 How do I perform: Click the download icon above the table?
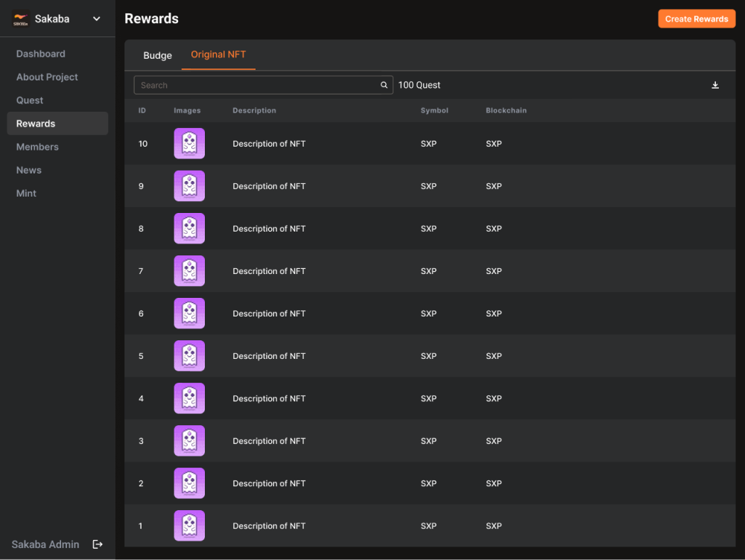(715, 86)
